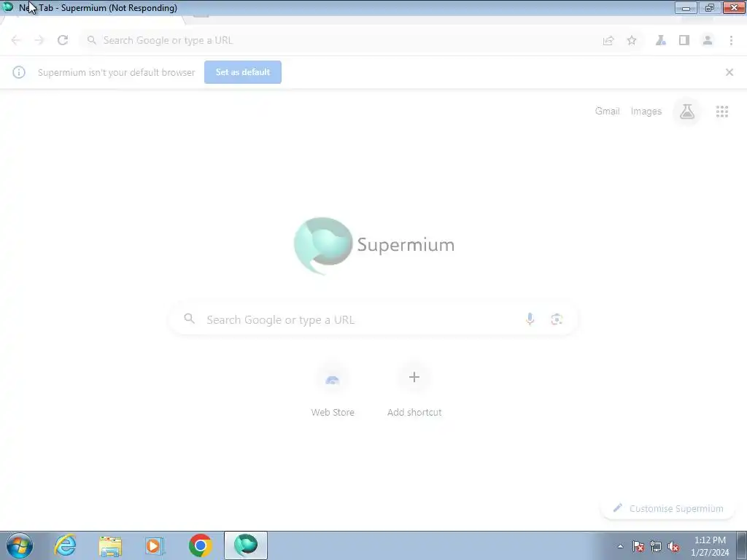This screenshot has height=560, width=747.
Task: Open the Gmail link
Action: [x=608, y=111]
